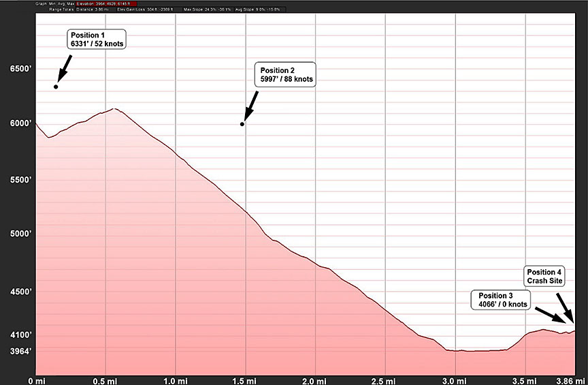Click the 3964' minimum elevation axis label
Image resolution: width=588 pixels, height=385 pixels.
tap(17, 352)
